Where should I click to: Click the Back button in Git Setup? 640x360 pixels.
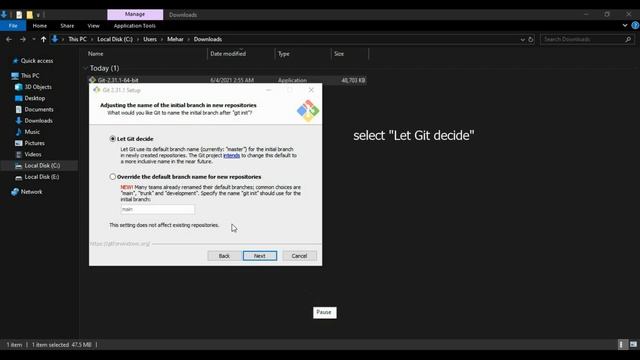(224, 256)
